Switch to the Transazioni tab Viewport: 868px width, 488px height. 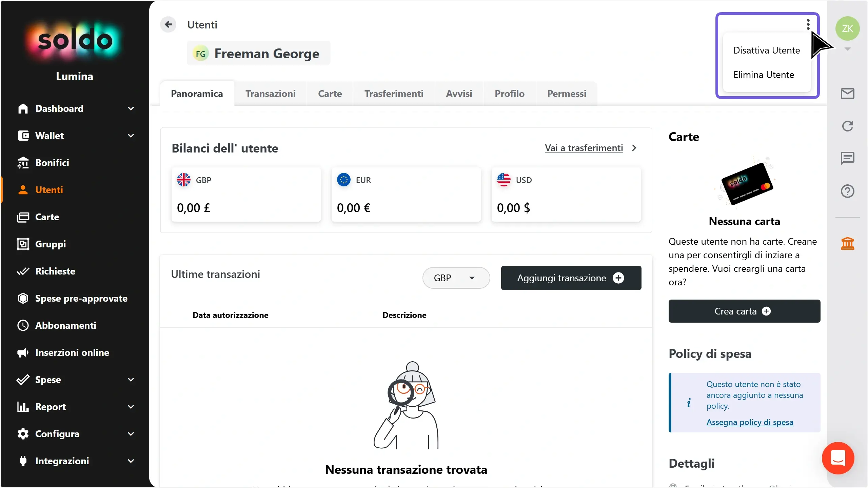[x=270, y=94]
